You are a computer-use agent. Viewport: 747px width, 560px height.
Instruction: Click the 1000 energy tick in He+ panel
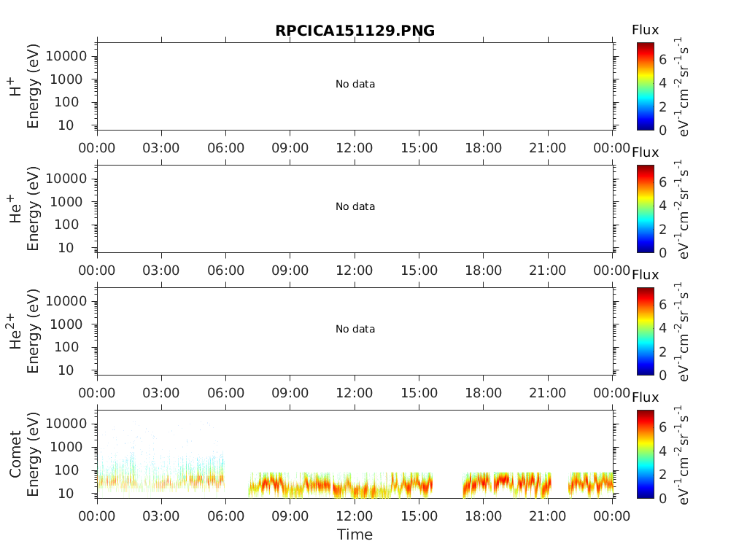[66, 202]
